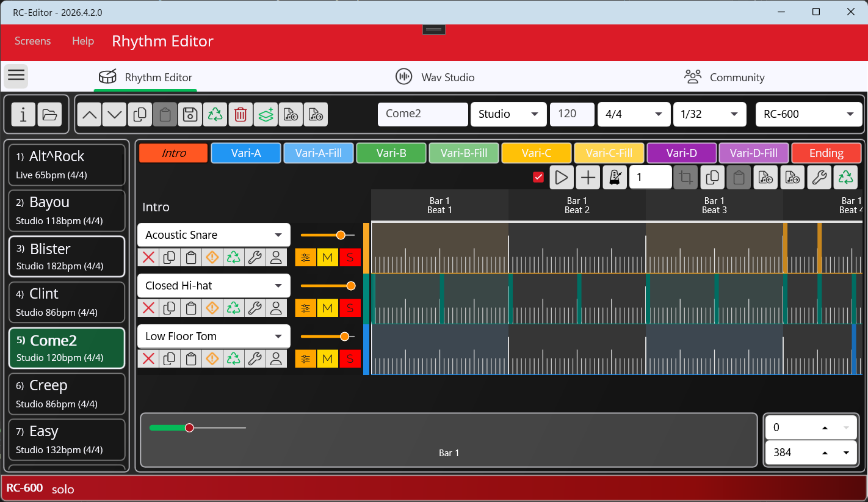Add a track with the plus icon

(588, 178)
